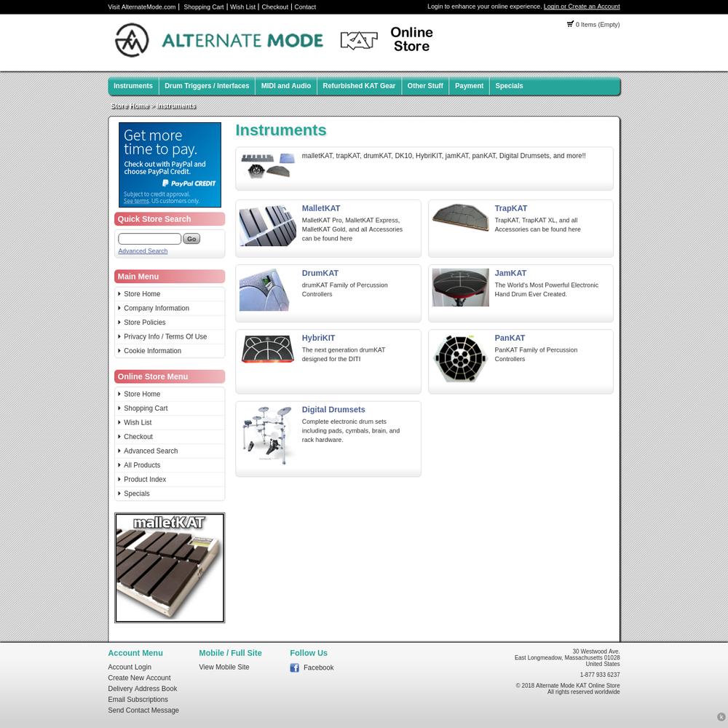The image size is (728, 728).
Task: Click the KAT logo in the header
Action: pos(359,40)
